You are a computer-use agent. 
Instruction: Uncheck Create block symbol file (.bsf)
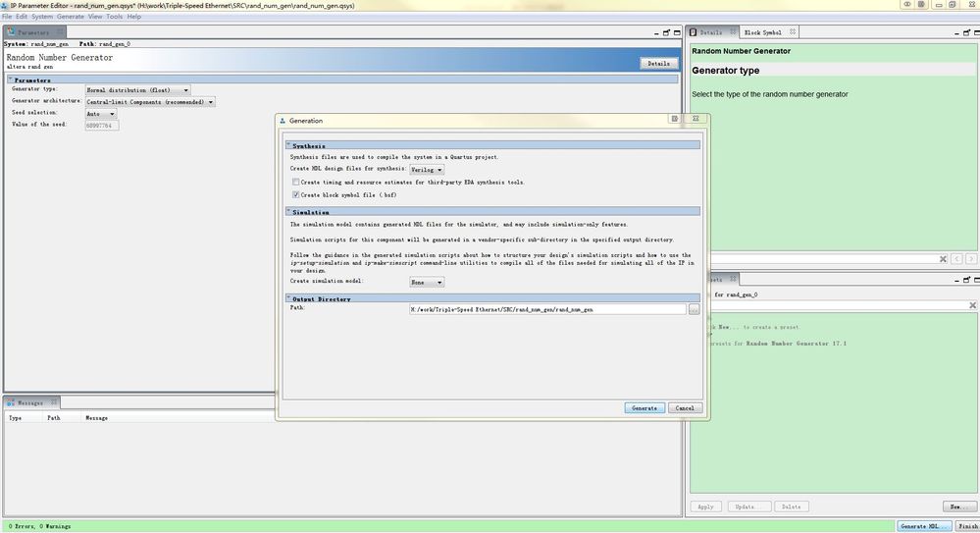point(295,194)
